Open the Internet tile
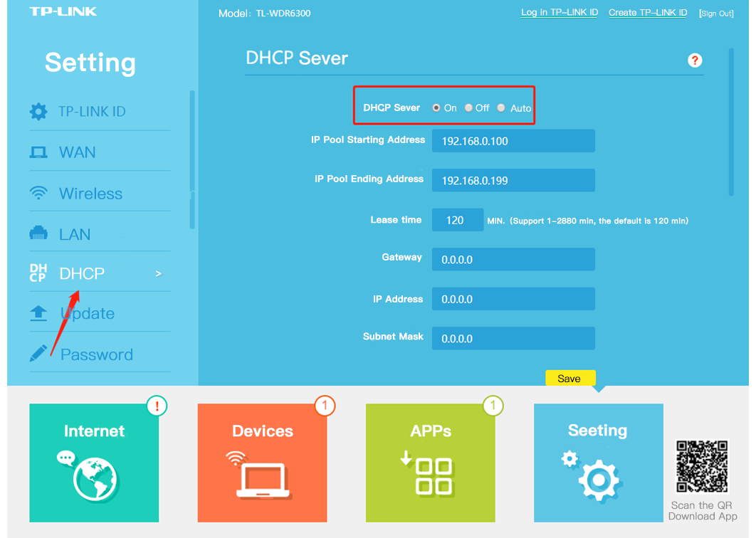Screen dimensions: 756x538 tap(94, 463)
